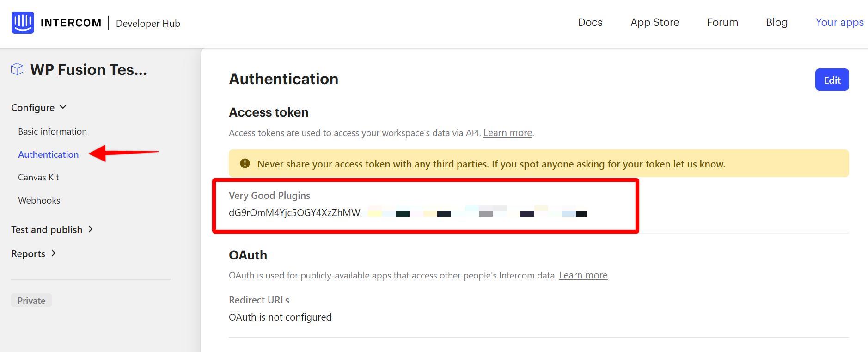
Task: Click the Private status badge
Action: [31, 301]
